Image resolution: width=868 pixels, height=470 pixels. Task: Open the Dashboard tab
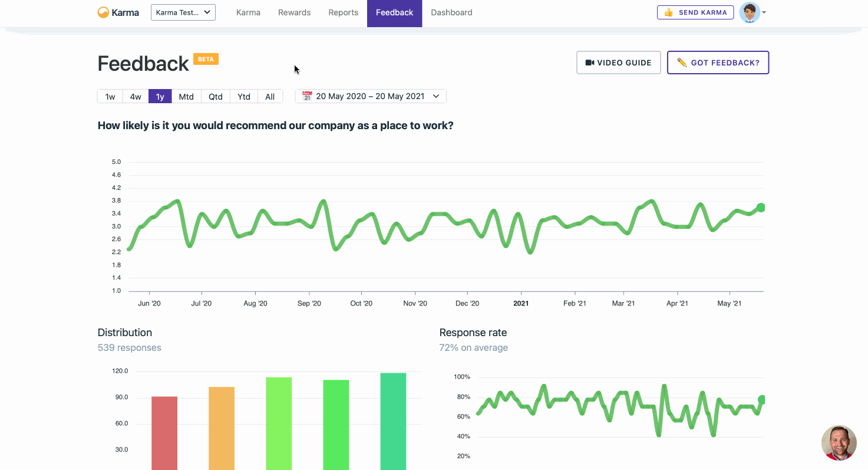[x=451, y=12]
